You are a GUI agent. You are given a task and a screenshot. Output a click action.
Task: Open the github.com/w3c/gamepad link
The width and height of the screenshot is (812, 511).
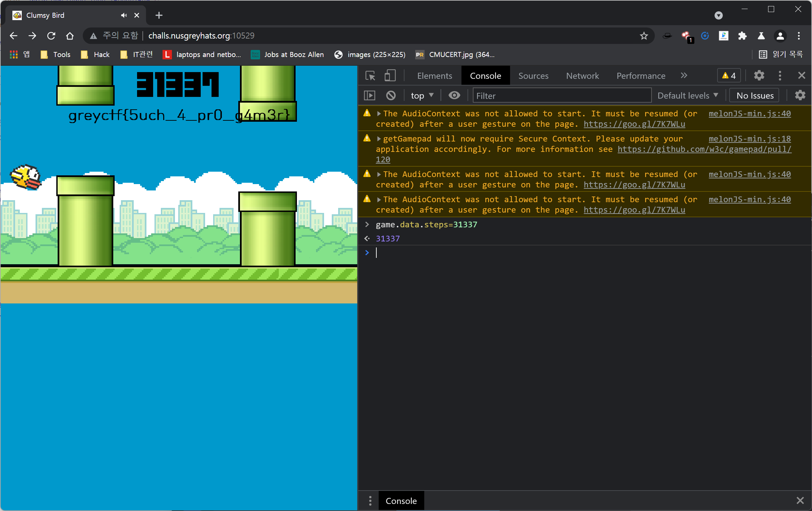tap(704, 149)
